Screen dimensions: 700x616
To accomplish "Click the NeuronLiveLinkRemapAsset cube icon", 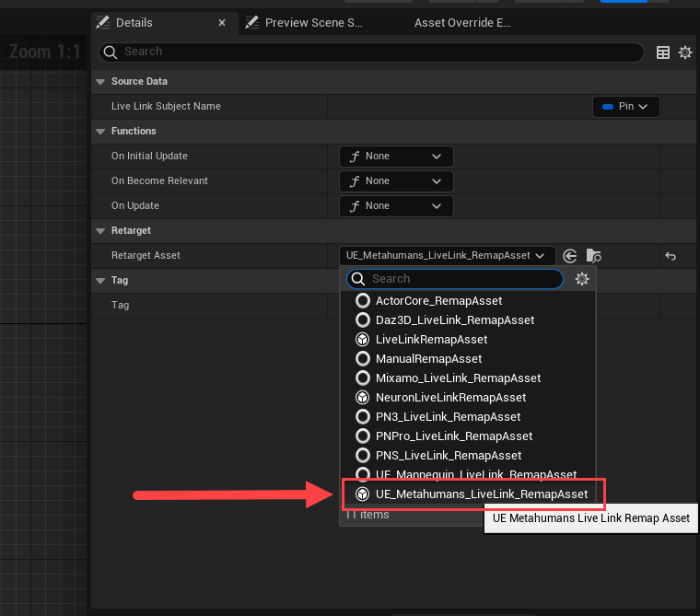I will click(363, 397).
